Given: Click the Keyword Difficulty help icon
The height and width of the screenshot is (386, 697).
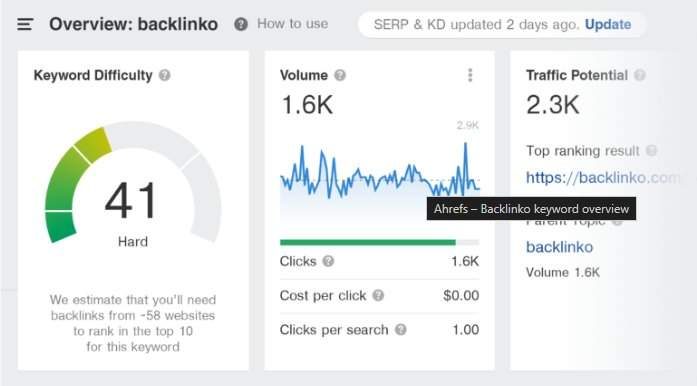Looking at the screenshot, I should click(164, 75).
